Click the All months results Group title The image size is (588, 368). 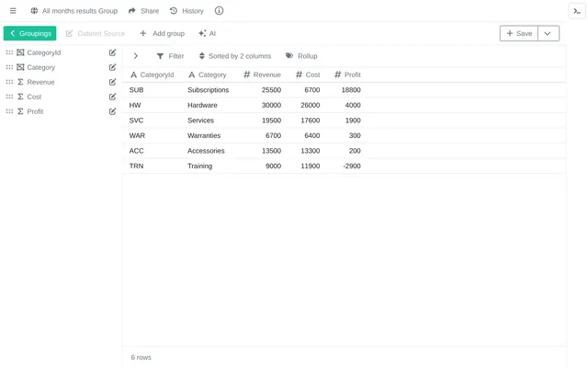click(80, 11)
